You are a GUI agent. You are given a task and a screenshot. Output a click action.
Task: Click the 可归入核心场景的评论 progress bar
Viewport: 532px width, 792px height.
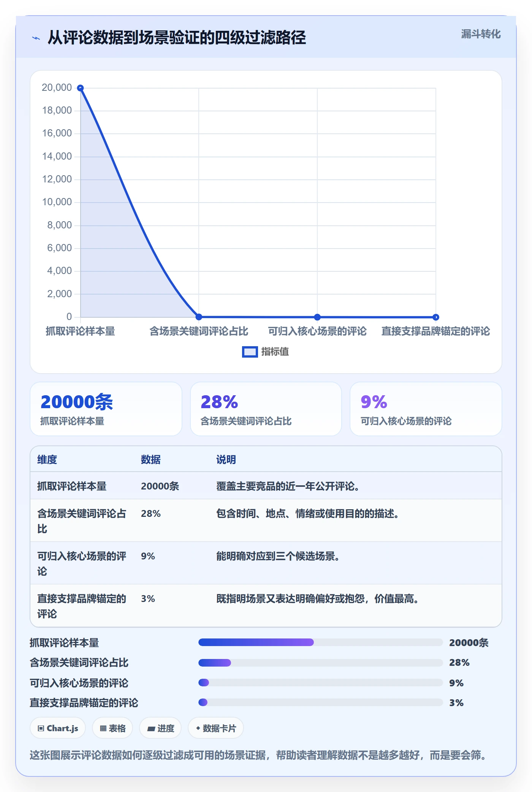321,683
